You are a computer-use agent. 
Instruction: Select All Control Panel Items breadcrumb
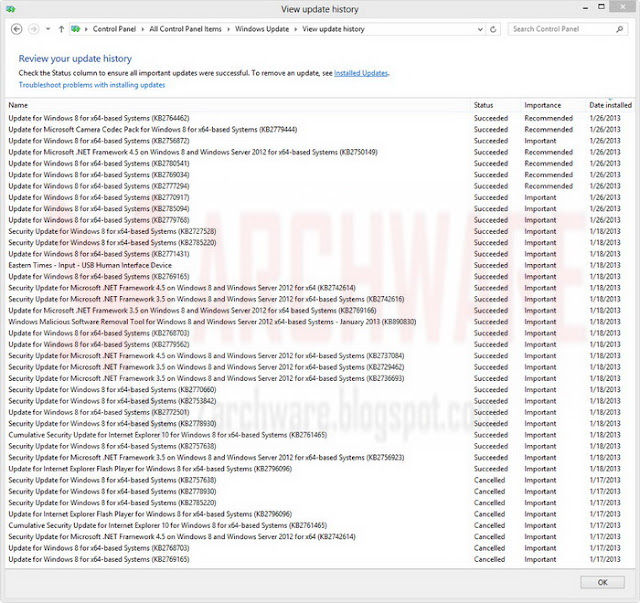coord(185,29)
